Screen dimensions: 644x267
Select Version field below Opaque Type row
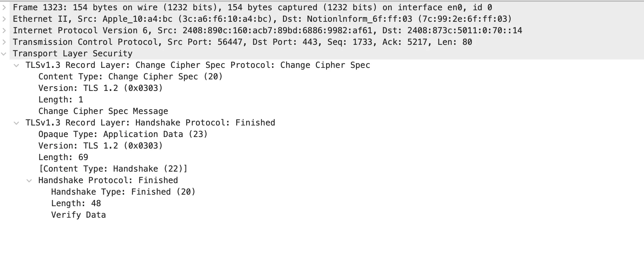tap(100, 146)
